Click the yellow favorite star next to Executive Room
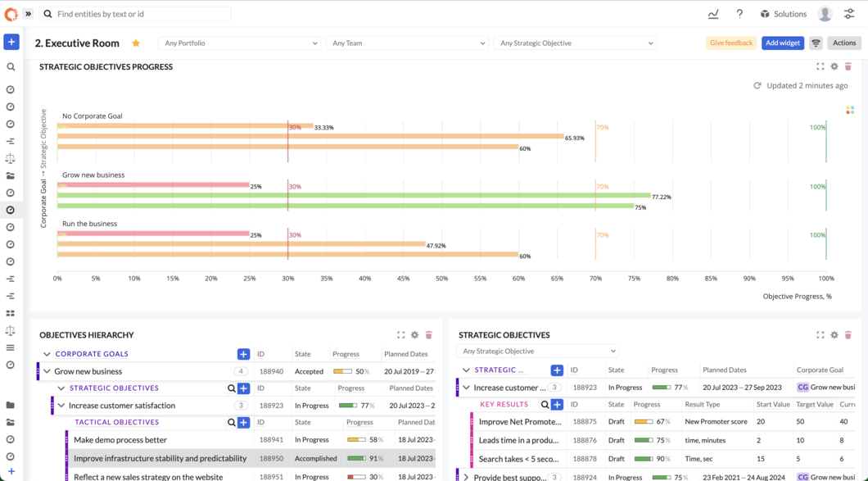 136,43
